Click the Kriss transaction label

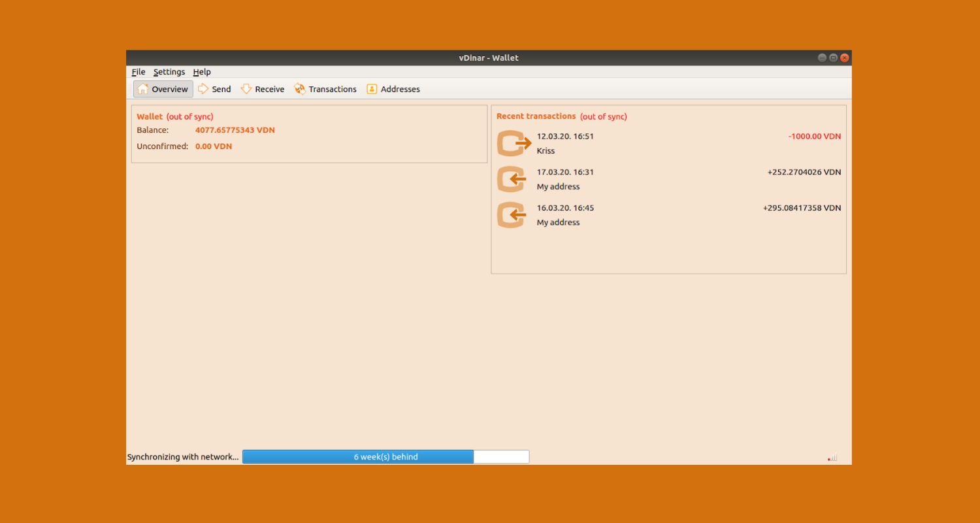546,151
